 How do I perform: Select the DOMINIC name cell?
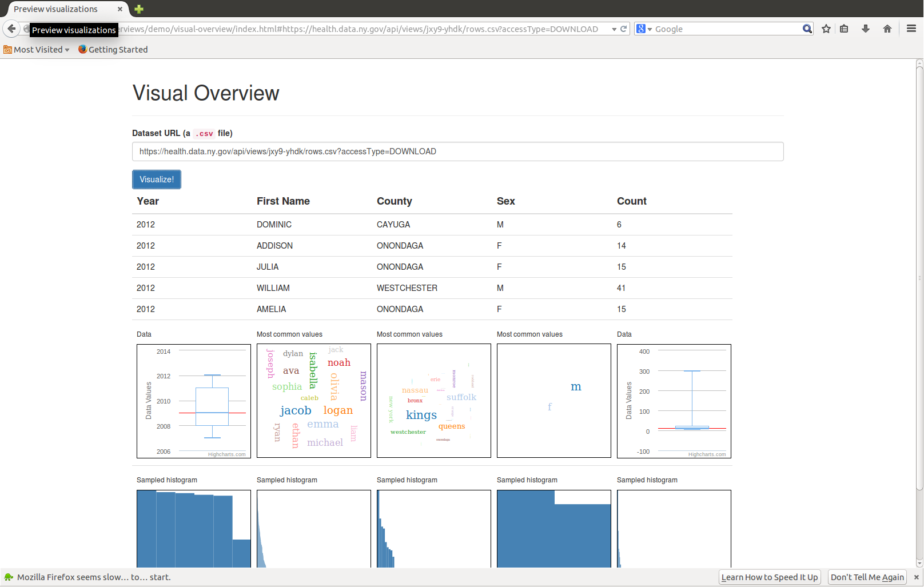click(274, 225)
